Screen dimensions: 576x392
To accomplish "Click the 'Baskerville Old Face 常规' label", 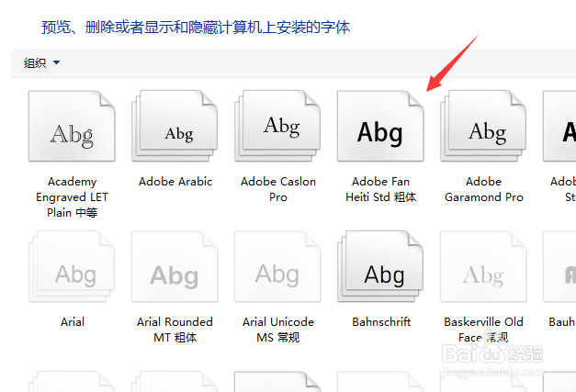I will [x=483, y=330].
